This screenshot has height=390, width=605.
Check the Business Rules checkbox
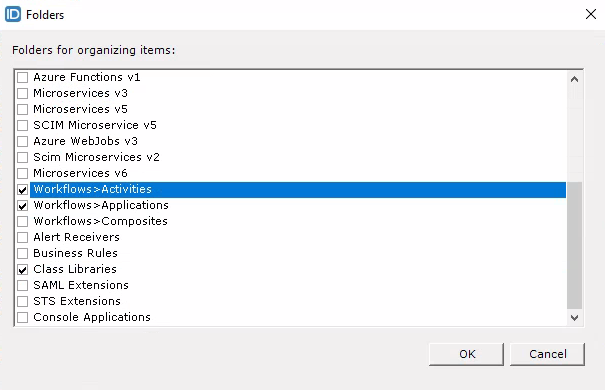22,253
